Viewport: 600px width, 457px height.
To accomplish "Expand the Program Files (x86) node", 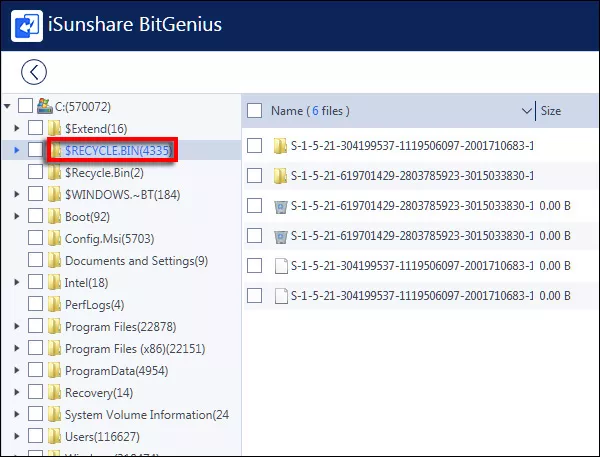I will coord(16,348).
